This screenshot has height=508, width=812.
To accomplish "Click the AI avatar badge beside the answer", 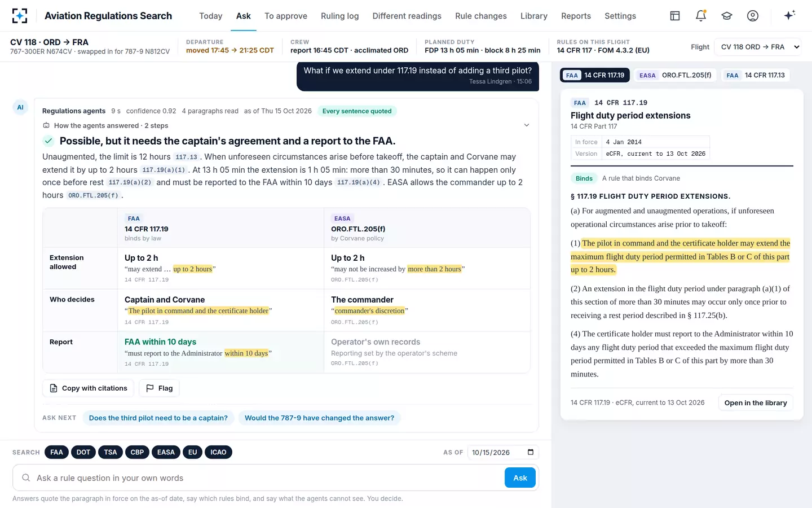I will 20,107.
